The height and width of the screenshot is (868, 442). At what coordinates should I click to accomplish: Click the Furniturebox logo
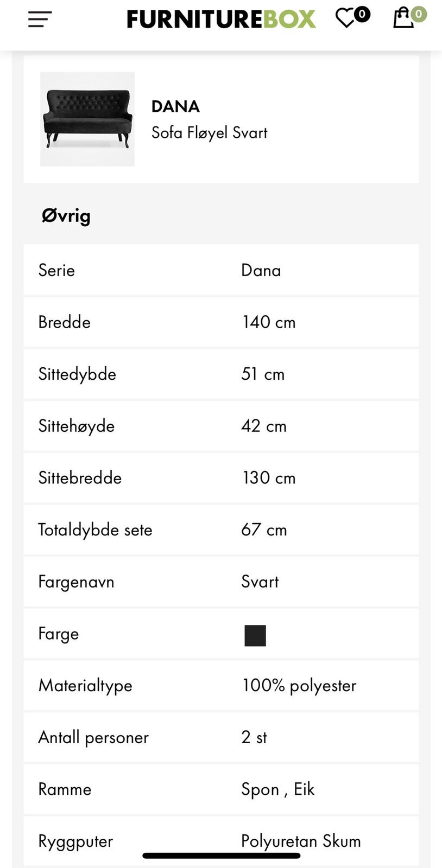221,20
